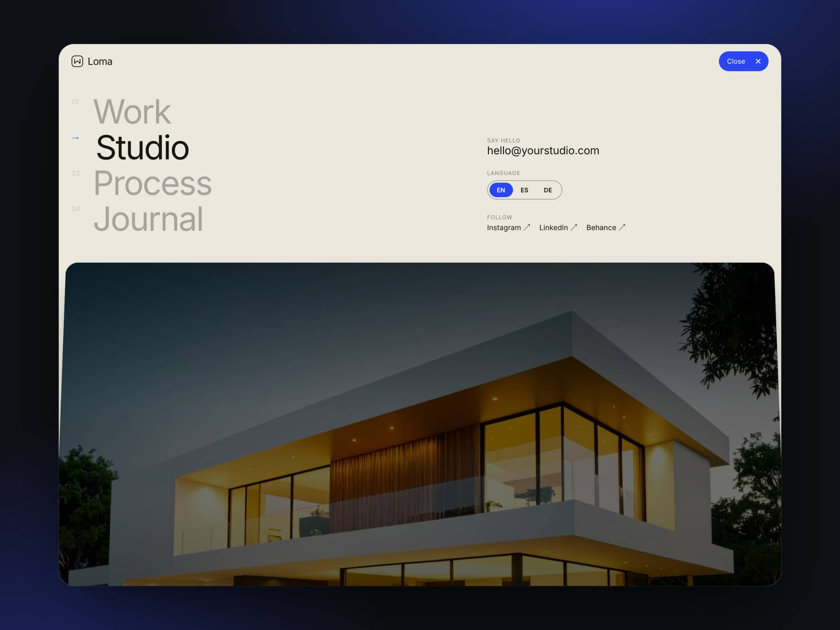The height and width of the screenshot is (630, 840).
Task: Open the Instagram link
Action: pyautogui.click(x=504, y=228)
